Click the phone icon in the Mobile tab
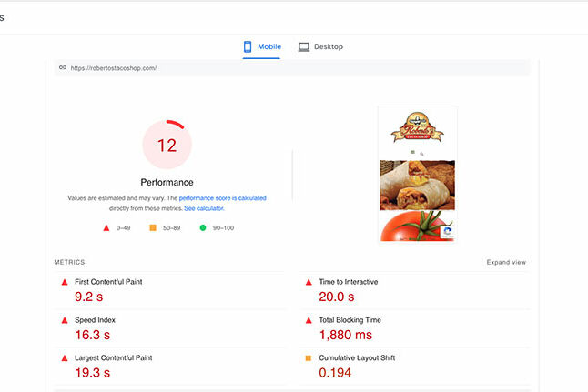This screenshot has height=392, width=588. pyautogui.click(x=248, y=46)
